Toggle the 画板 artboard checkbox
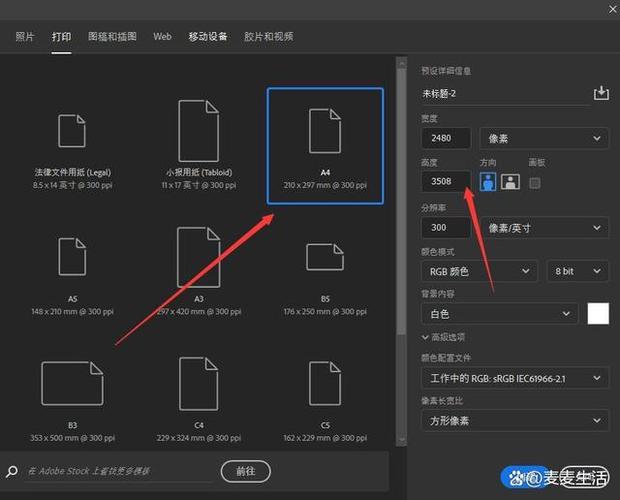 click(535, 183)
